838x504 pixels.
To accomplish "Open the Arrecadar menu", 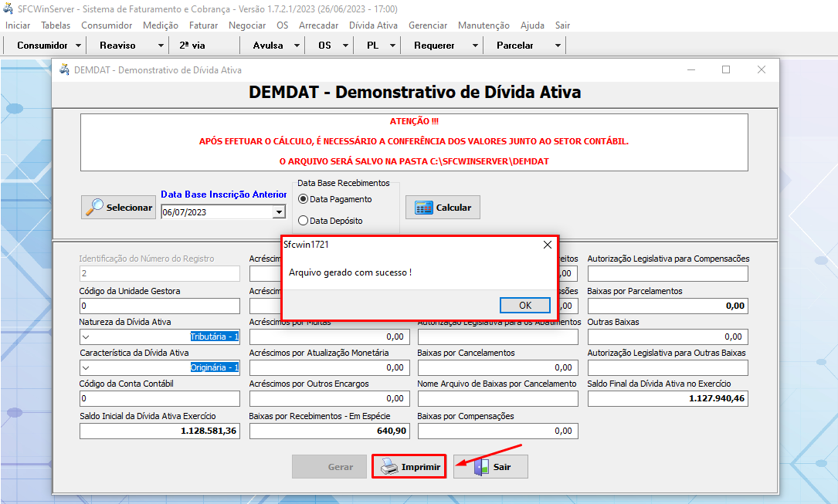I will pos(318,25).
